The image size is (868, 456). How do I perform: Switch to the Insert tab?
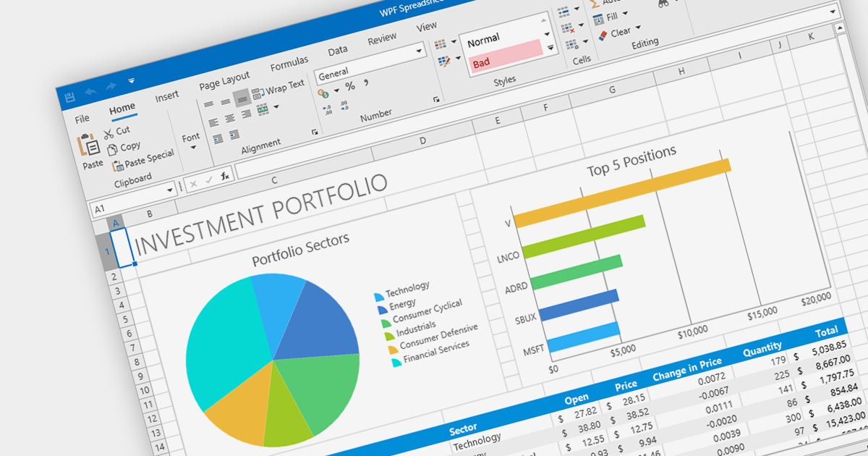tap(167, 96)
